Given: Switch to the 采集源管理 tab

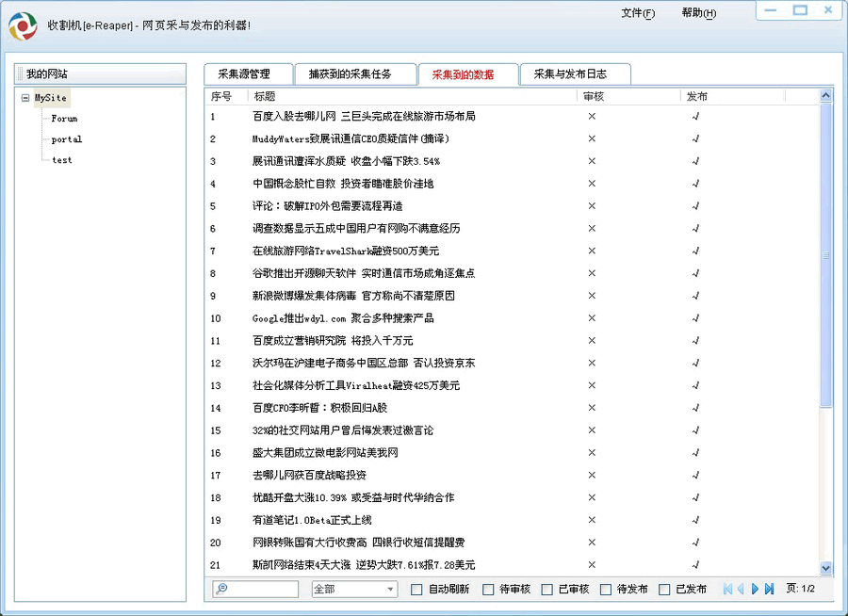Looking at the screenshot, I should click(249, 73).
